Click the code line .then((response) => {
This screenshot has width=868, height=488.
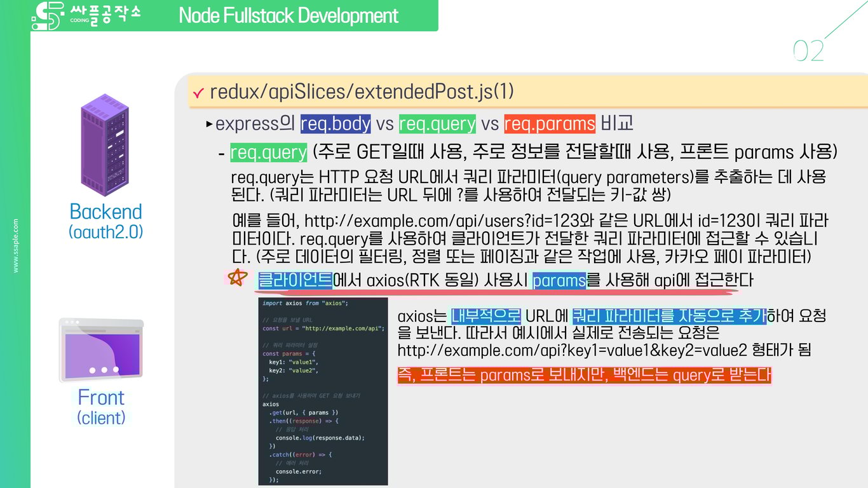click(304, 421)
